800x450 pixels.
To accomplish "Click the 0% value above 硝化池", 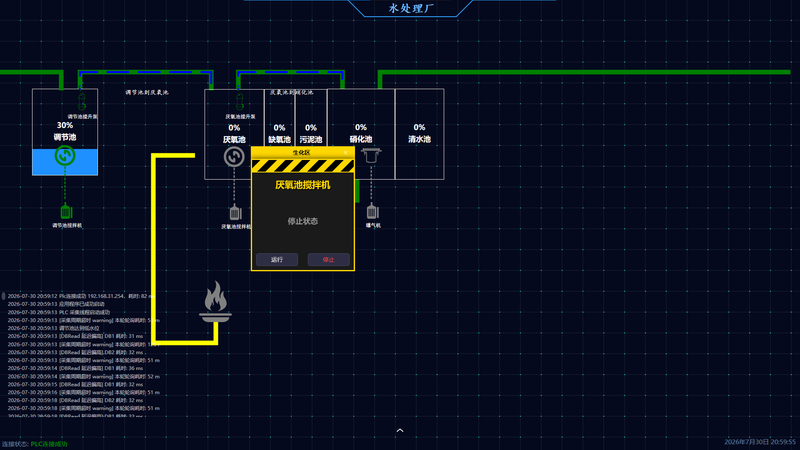I will (361, 127).
